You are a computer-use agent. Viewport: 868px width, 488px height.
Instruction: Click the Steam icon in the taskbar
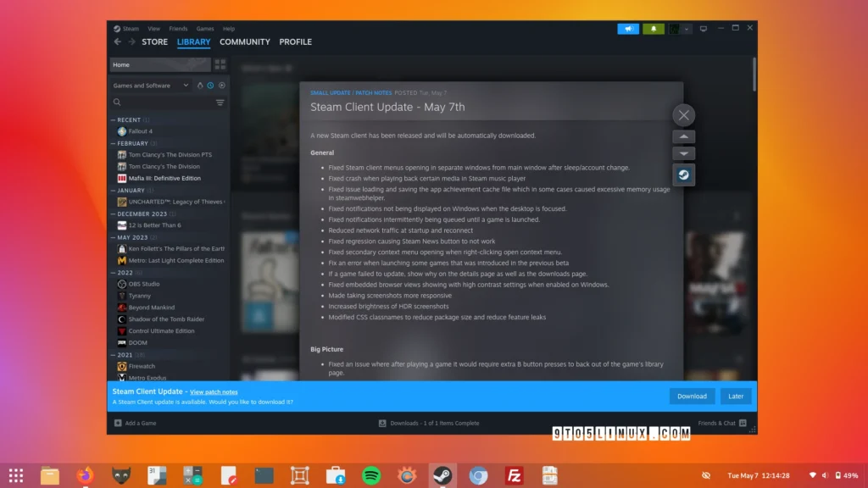[442, 475]
